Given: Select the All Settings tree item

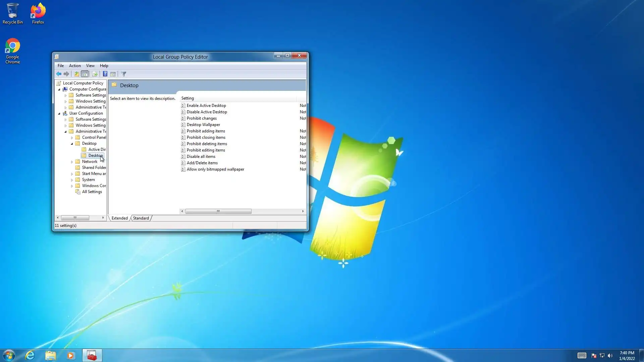Looking at the screenshot, I should pyautogui.click(x=92, y=192).
